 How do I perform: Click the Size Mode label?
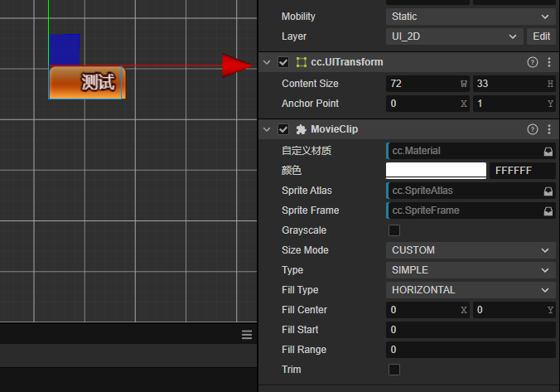tap(305, 250)
